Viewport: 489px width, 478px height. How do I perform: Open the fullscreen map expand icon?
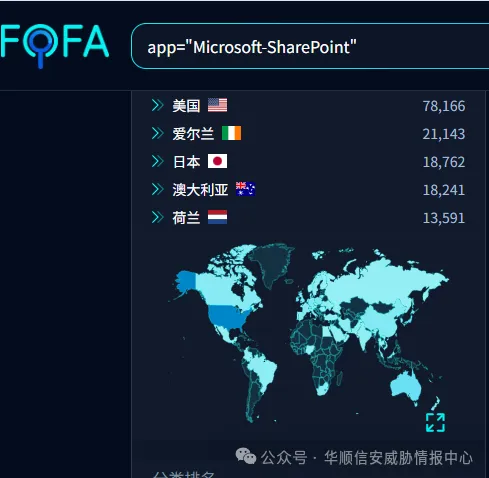pos(435,423)
